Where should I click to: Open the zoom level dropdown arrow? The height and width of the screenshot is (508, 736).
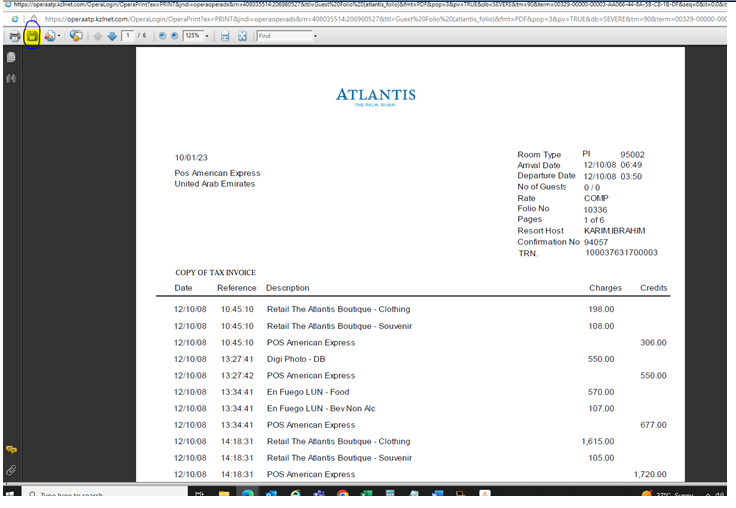pos(207,36)
